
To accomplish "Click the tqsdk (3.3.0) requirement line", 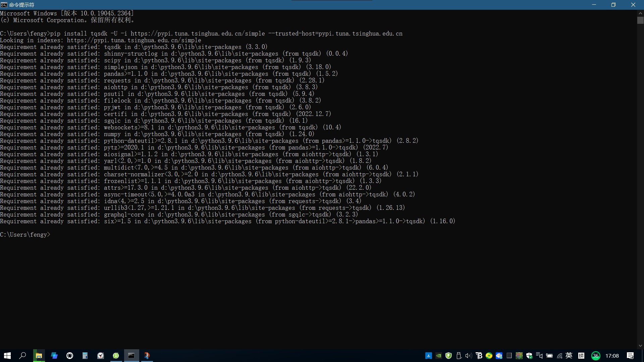I will click(134, 47).
